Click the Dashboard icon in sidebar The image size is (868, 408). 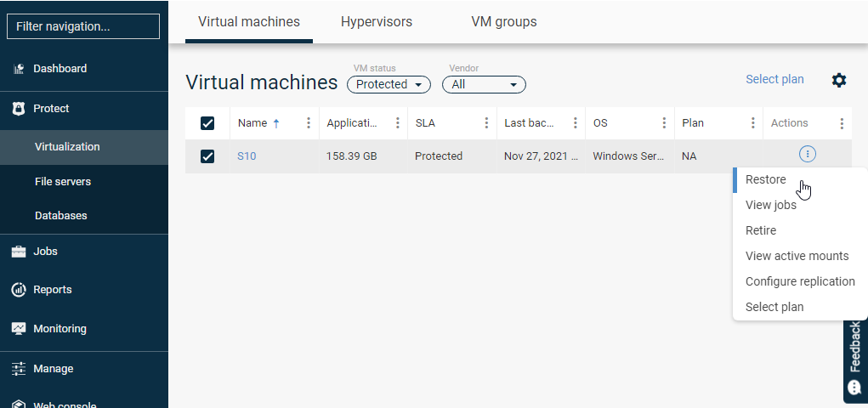click(19, 69)
